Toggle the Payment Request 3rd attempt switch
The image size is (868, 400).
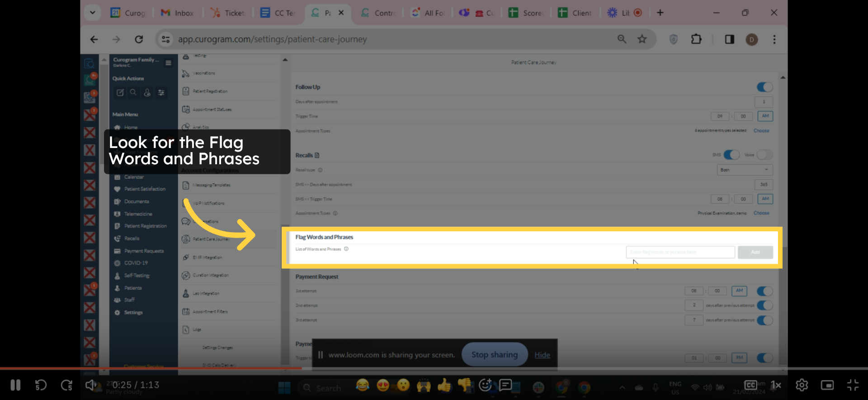coord(765,320)
